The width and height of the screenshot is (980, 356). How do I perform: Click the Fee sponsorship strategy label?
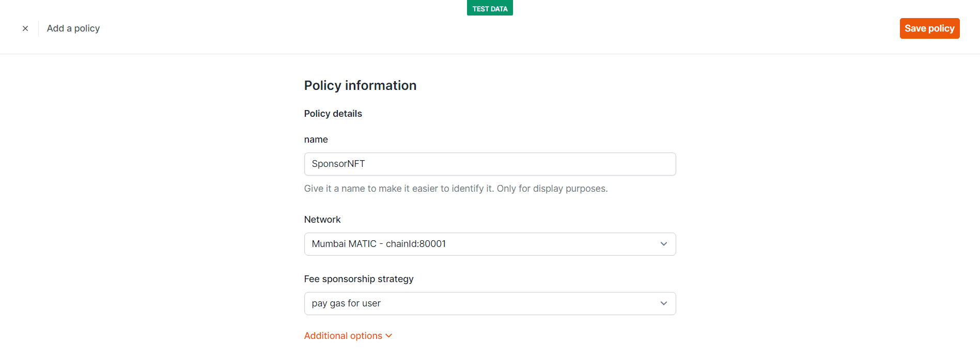(x=359, y=279)
